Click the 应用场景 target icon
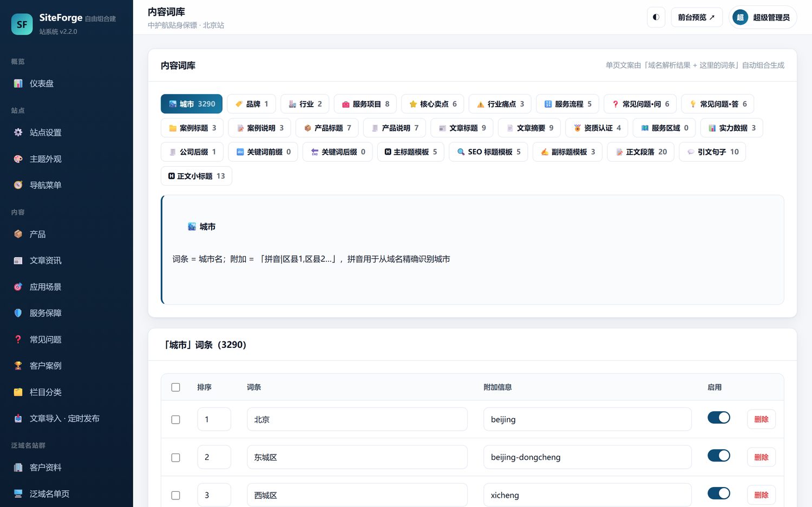This screenshot has width=812, height=507. 18,287
